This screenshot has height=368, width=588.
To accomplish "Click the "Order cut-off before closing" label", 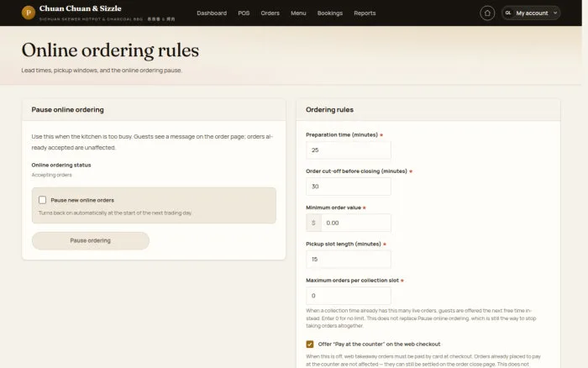I will click(x=356, y=171).
